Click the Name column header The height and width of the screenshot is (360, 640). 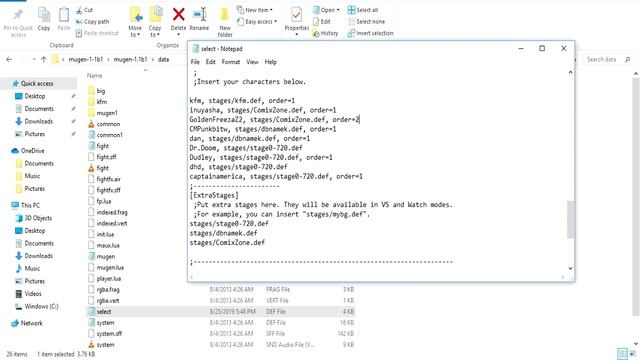coord(94,76)
